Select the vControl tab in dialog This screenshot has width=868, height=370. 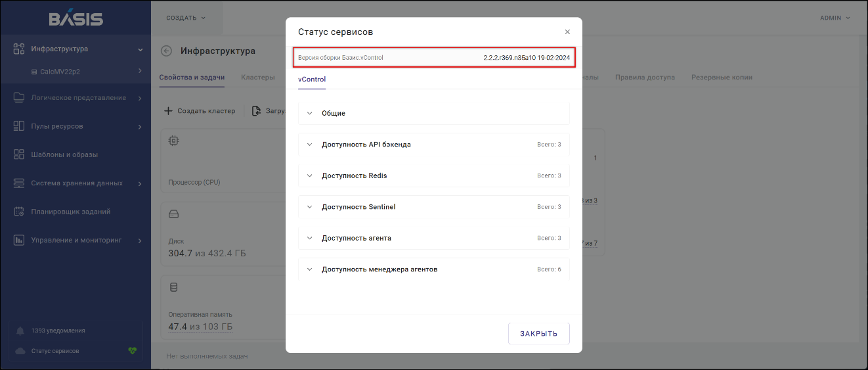[312, 80]
